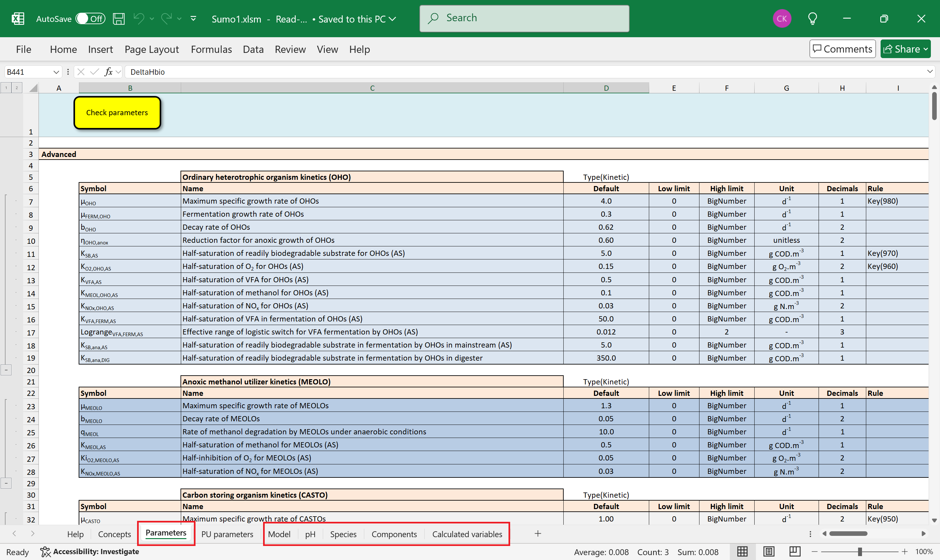Screen dimensions: 940x560
Task: Click sheet tab scroll left arrow
Action: (x=14, y=534)
